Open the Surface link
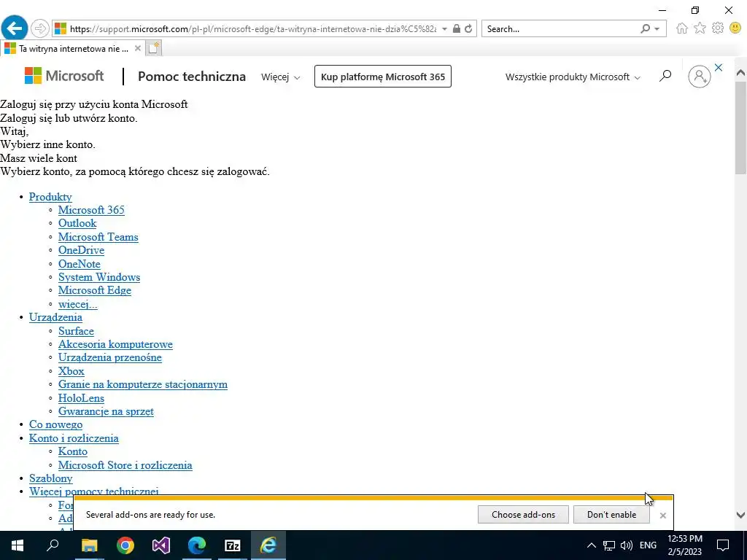 click(76, 331)
